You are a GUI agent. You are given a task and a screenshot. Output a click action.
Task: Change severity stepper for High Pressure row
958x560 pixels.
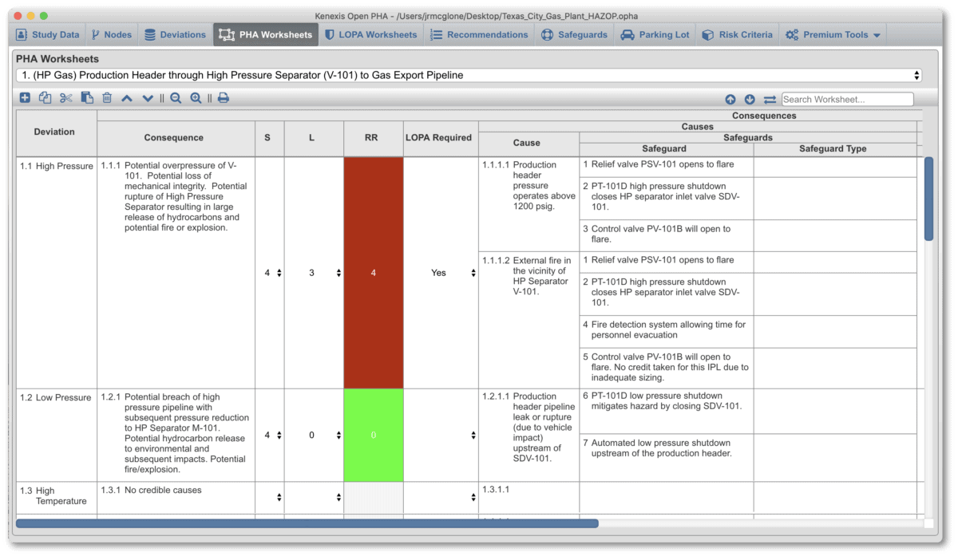point(279,273)
